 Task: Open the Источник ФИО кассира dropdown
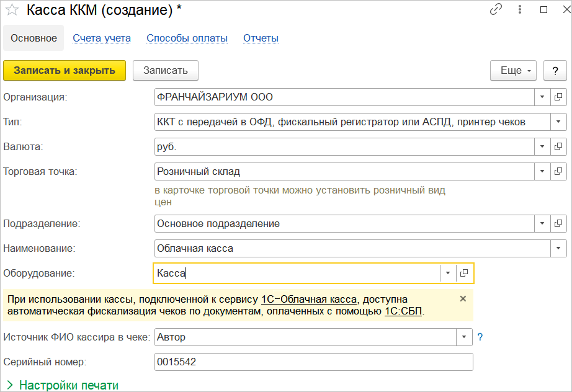[465, 337]
